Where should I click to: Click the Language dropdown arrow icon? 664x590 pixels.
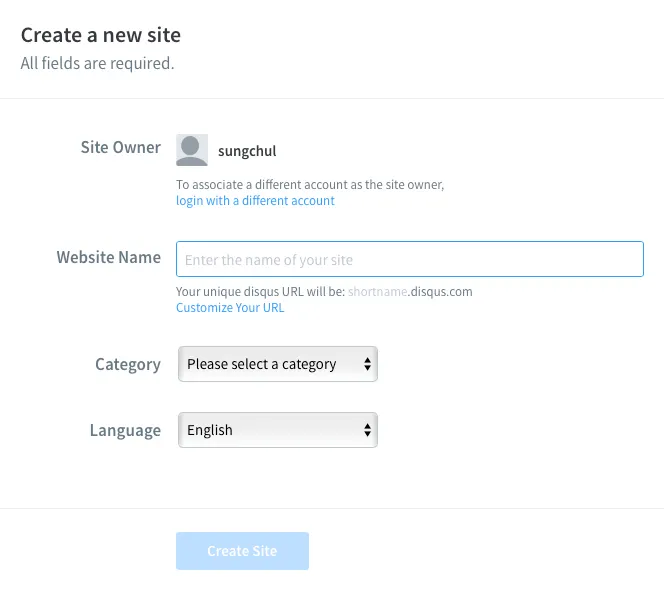[x=368, y=431]
